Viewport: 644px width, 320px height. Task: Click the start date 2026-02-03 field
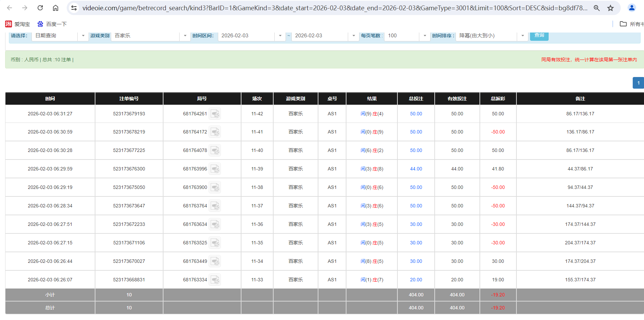[246, 36]
